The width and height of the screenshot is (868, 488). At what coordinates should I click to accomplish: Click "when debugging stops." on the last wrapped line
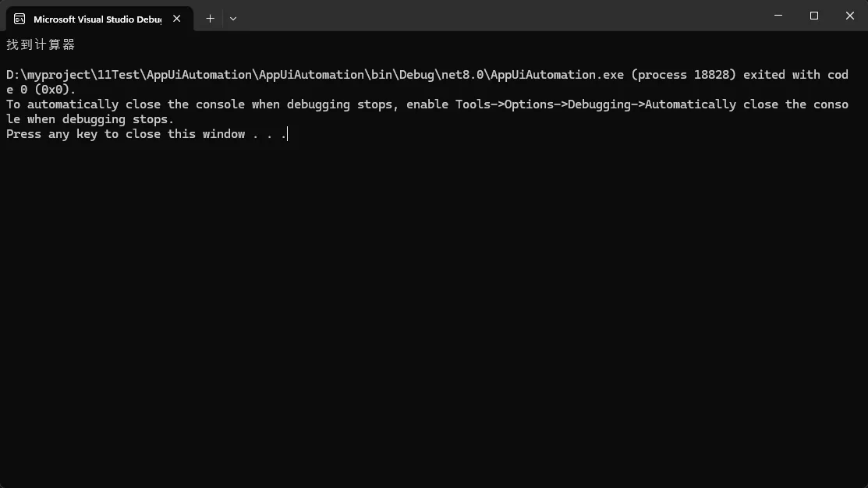tap(101, 119)
